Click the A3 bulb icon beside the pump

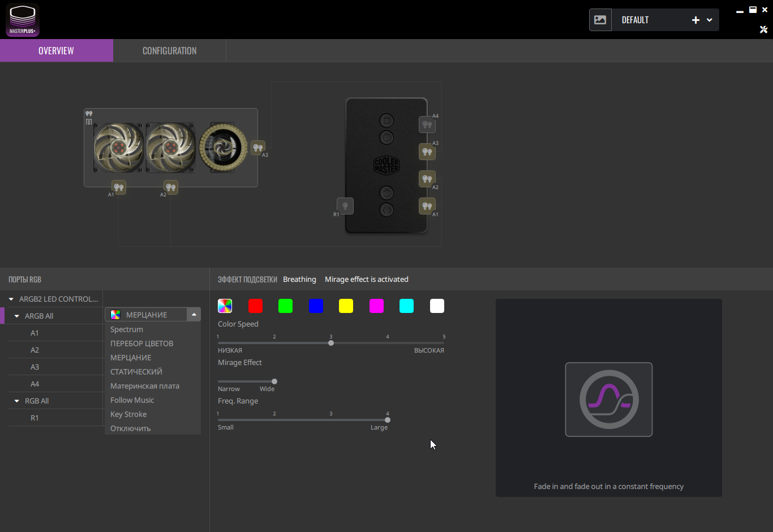[x=257, y=148]
